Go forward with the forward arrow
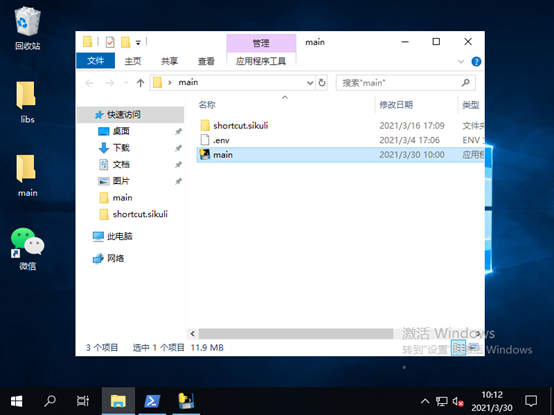 click(110, 83)
